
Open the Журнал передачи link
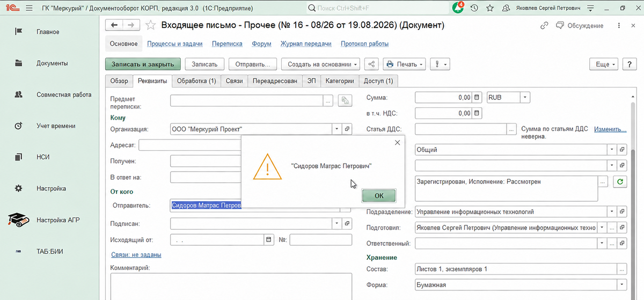pyautogui.click(x=306, y=44)
